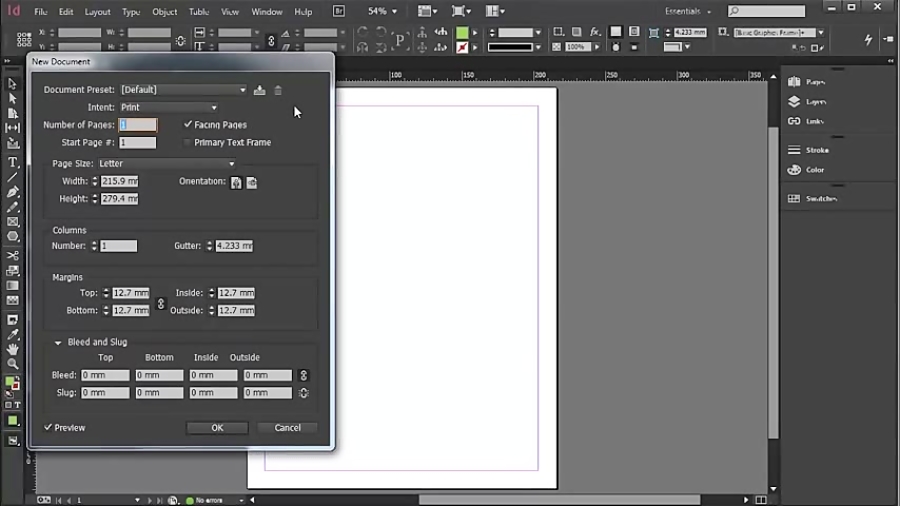Select the Scissors tool

(12, 255)
